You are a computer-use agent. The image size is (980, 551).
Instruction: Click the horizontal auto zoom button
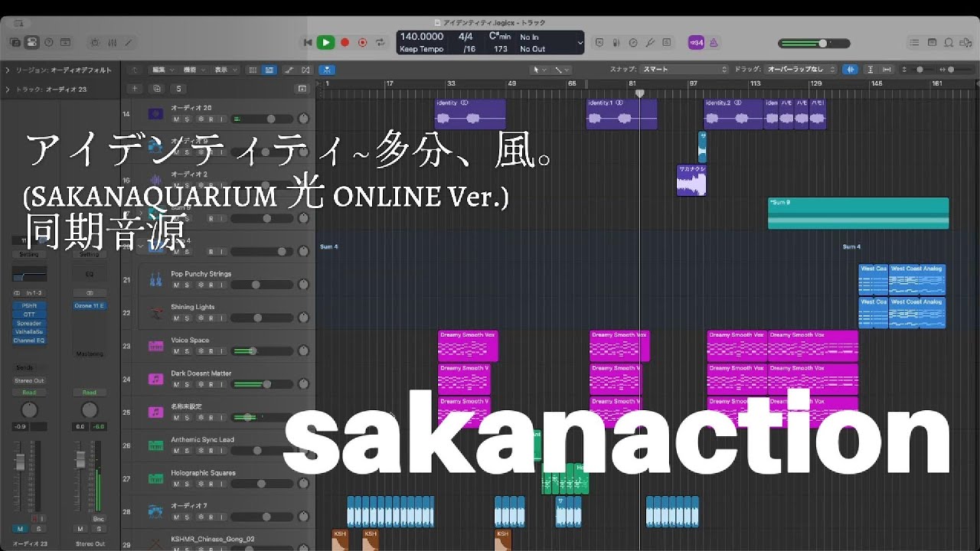click(887, 70)
